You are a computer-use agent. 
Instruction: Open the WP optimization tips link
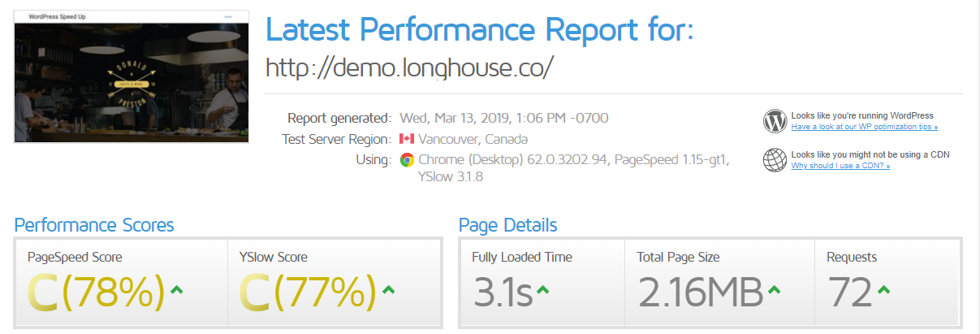(x=865, y=127)
